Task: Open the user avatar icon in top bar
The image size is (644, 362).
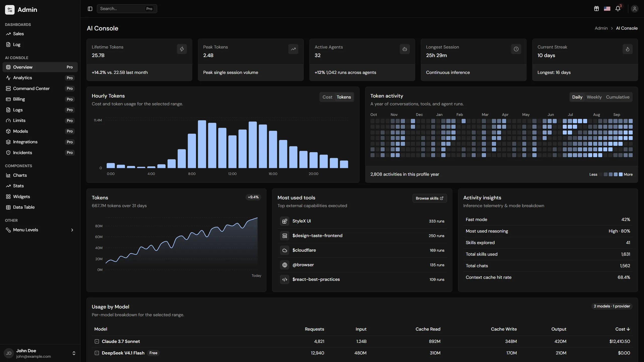Action: tap(634, 9)
